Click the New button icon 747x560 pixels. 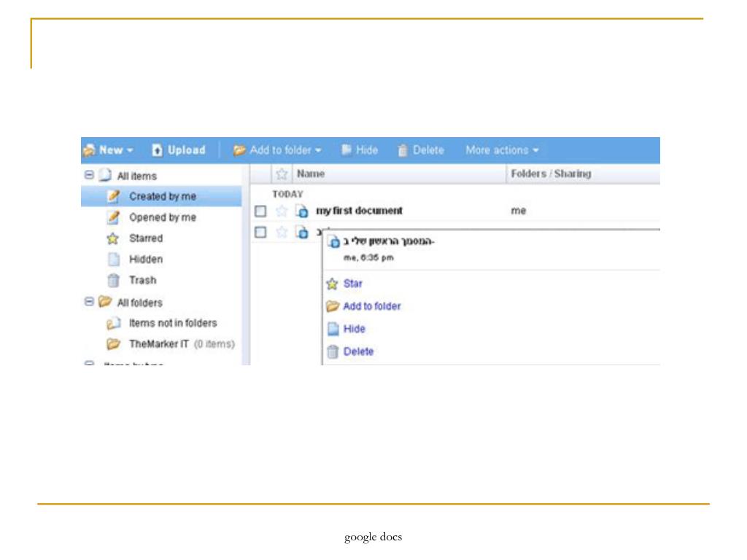pyautogui.click(x=89, y=150)
